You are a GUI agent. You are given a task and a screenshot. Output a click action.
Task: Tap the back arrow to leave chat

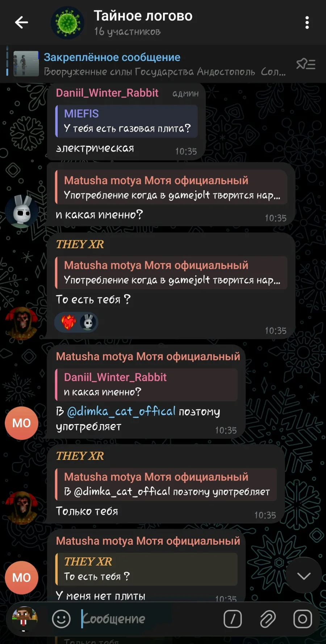(x=21, y=22)
